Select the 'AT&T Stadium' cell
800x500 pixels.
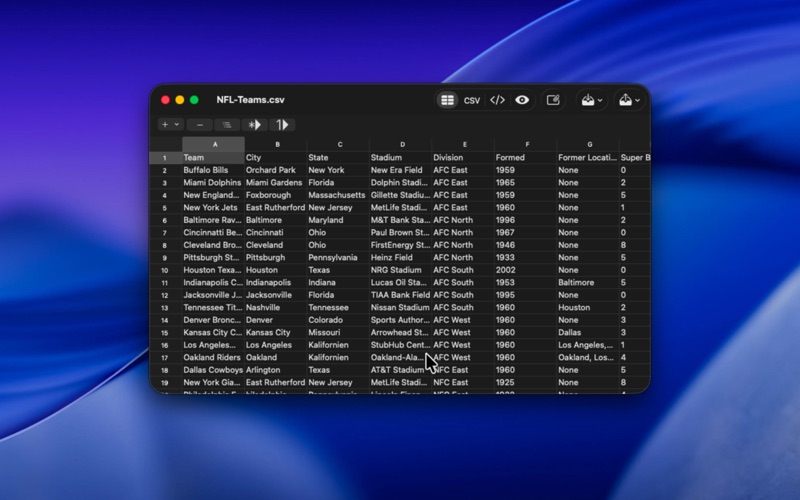(x=401, y=370)
